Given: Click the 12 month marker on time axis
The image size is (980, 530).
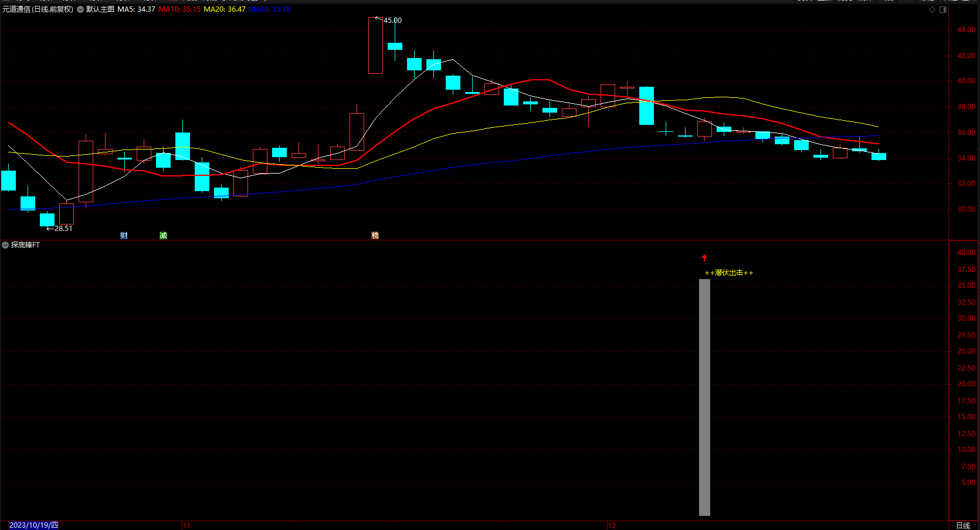Looking at the screenshot, I should click(612, 525).
